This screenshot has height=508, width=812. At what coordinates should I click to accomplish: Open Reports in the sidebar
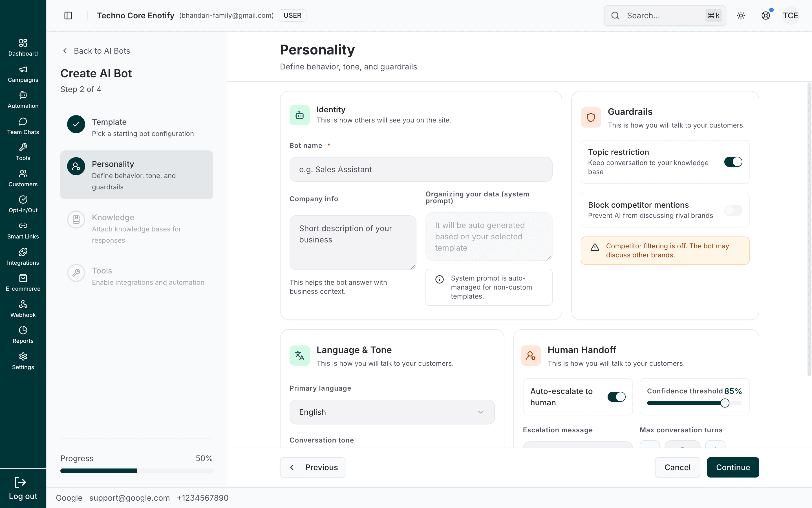pyautogui.click(x=23, y=335)
